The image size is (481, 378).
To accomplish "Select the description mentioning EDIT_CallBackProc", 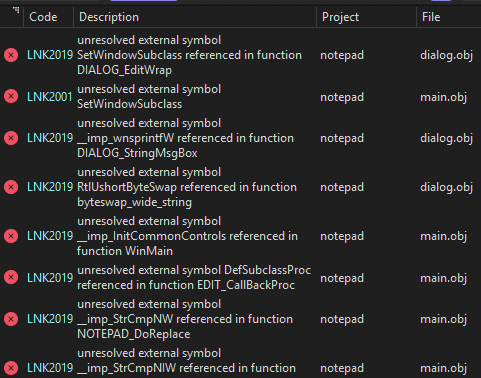I will [194, 278].
